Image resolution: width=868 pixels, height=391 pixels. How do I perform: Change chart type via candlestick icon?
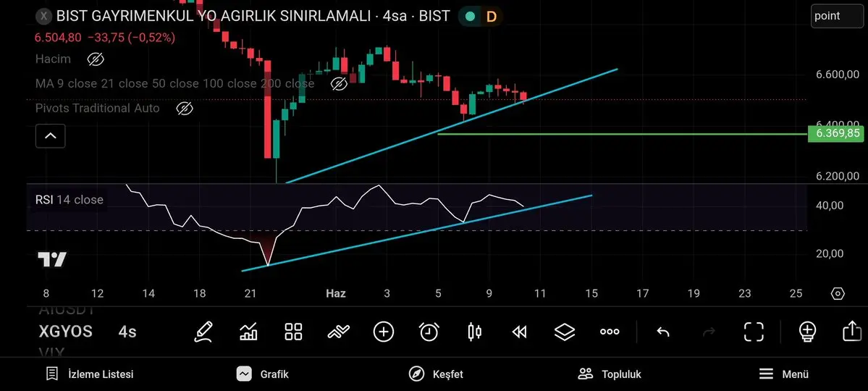coord(474,332)
